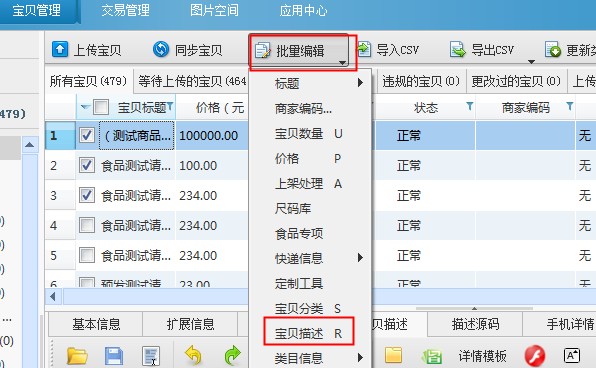The image size is (596, 368).
Task: Click the 100000.00 price cell
Action: tap(212, 135)
